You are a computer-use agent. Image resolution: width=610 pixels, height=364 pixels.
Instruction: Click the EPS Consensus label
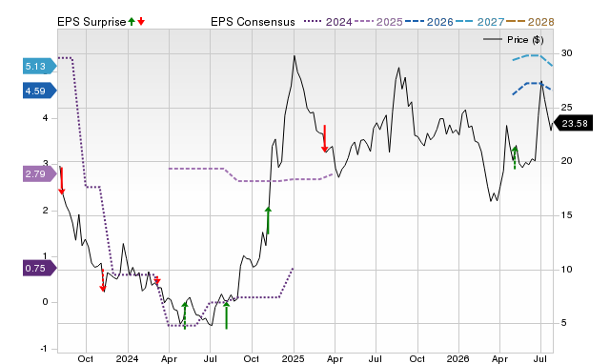pyautogui.click(x=253, y=22)
